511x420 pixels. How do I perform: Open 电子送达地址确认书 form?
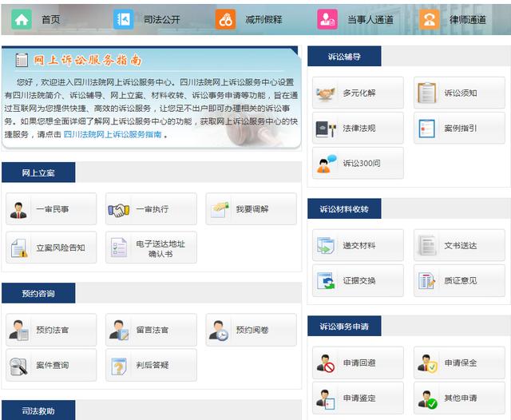151,248
